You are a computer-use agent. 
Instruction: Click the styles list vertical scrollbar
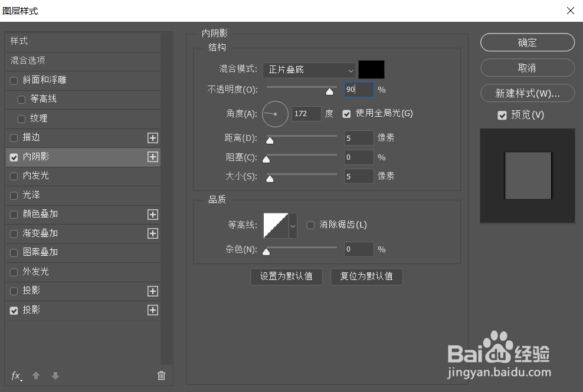[x=166, y=199]
